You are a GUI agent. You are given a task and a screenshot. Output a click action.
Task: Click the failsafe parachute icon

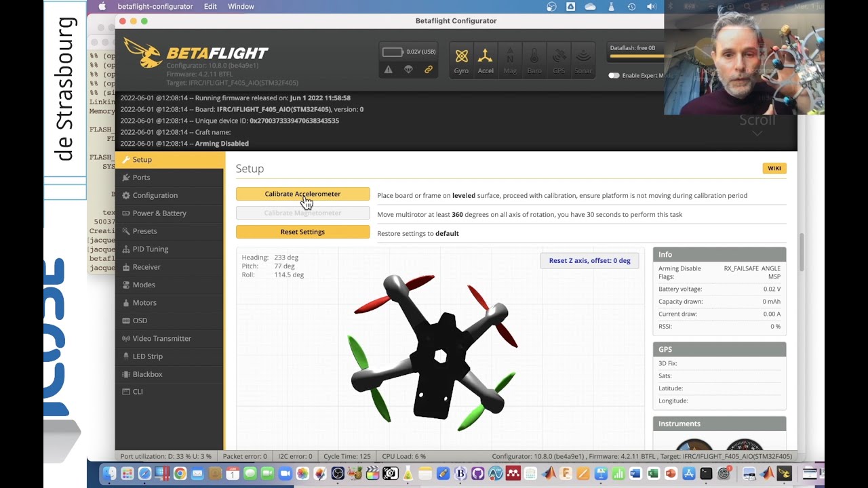[408, 70]
